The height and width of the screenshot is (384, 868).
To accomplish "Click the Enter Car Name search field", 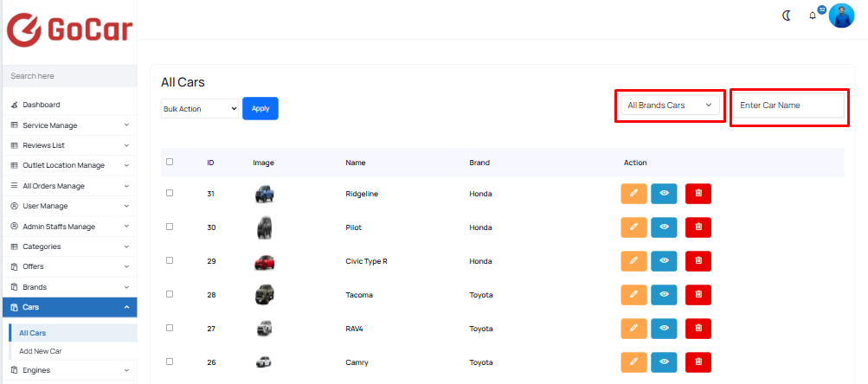I will pyautogui.click(x=789, y=106).
